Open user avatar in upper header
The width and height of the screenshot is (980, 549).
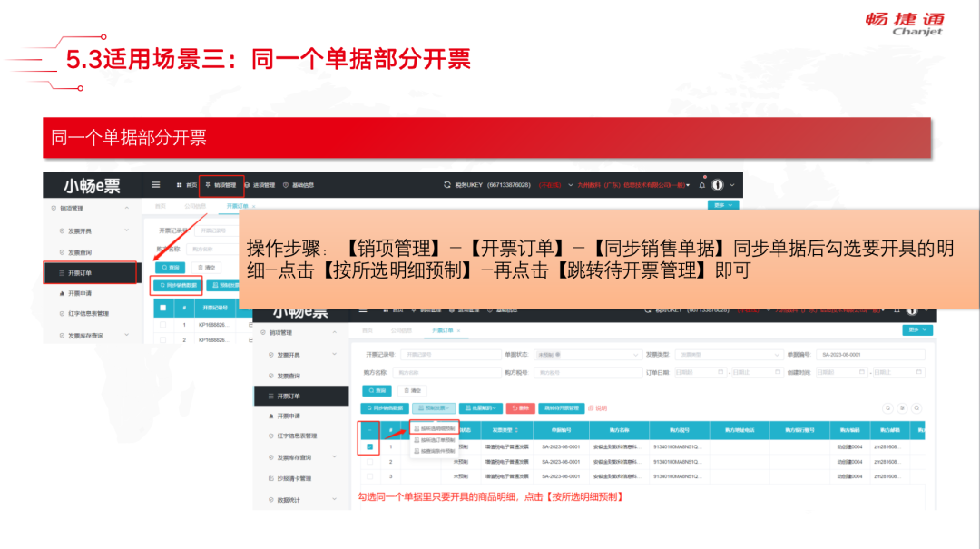pos(718,185)
